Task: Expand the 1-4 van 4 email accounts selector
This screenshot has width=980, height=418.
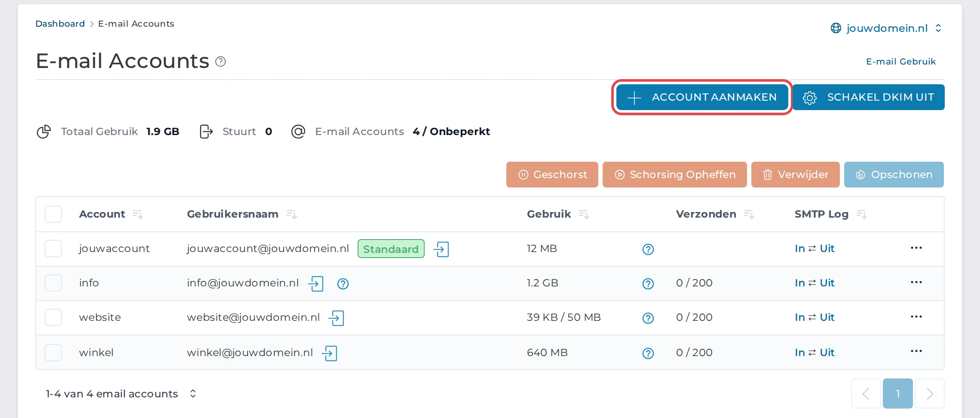Action: click(121, 394)
